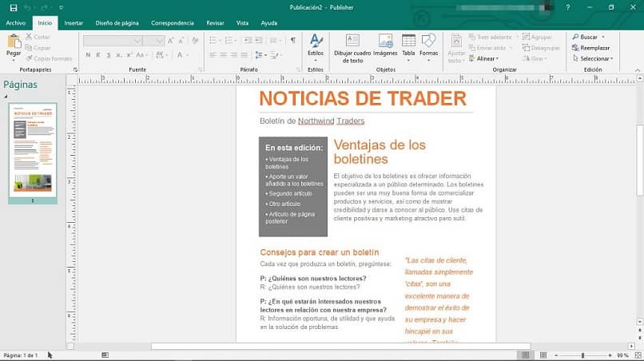Toggle bold (N) formatting
Viewport: 644px width, 361px height.
[x=88, y=55]
